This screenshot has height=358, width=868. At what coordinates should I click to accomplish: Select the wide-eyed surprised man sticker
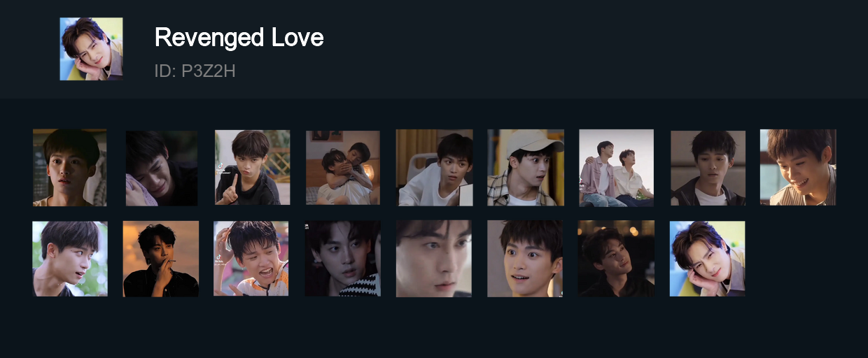coord(526,259)
